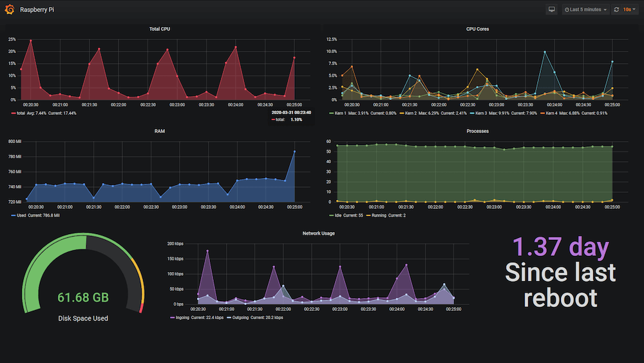Click the Grafana logo icon
This screenshot has width=644, height=363.
[x=9, y=10]
